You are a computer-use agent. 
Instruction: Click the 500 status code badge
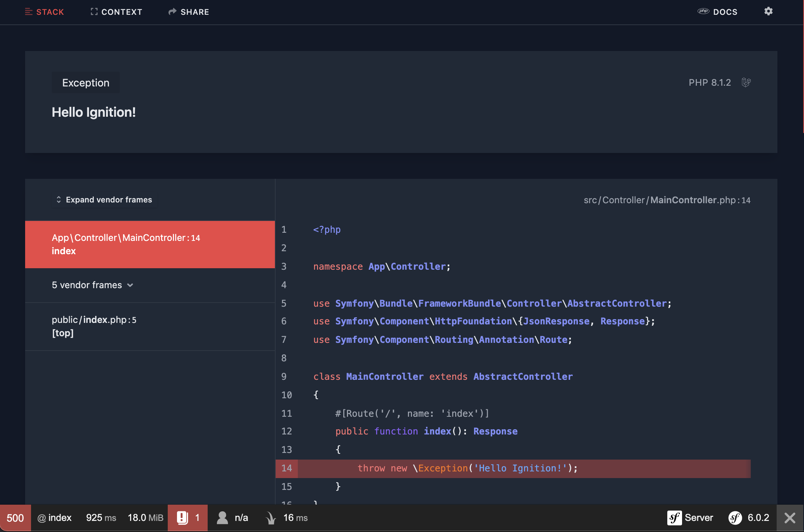tap(15, 518)
